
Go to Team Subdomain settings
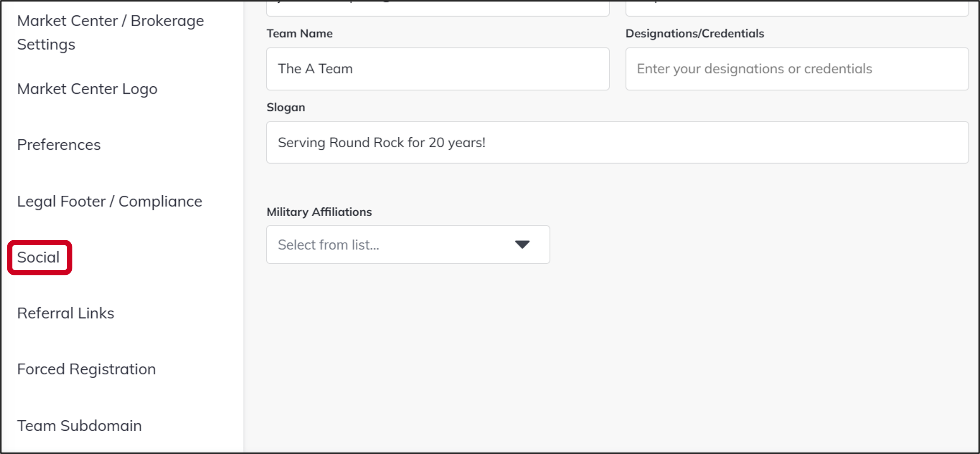pos(79,425)
